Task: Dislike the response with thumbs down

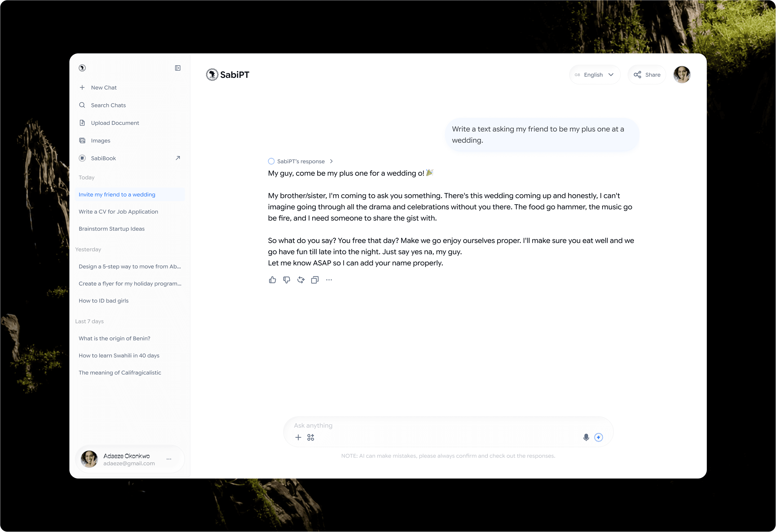Action: (x=287, y=280)
